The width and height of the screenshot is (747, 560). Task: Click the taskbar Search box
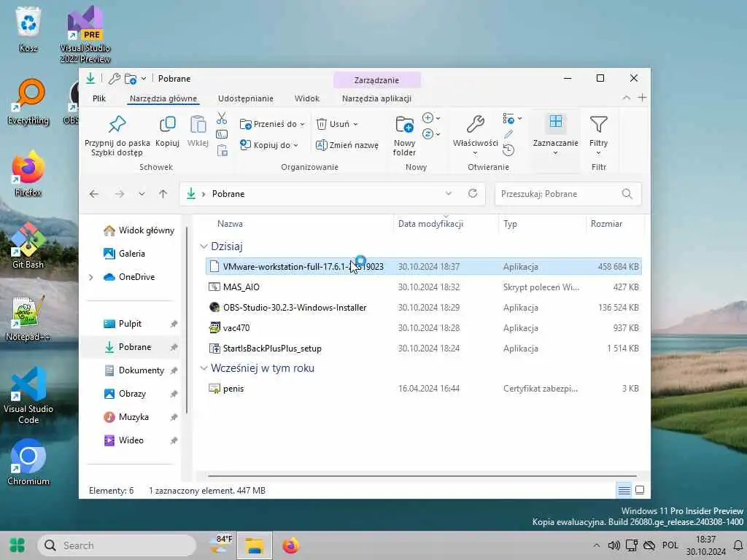pos(117,545)
